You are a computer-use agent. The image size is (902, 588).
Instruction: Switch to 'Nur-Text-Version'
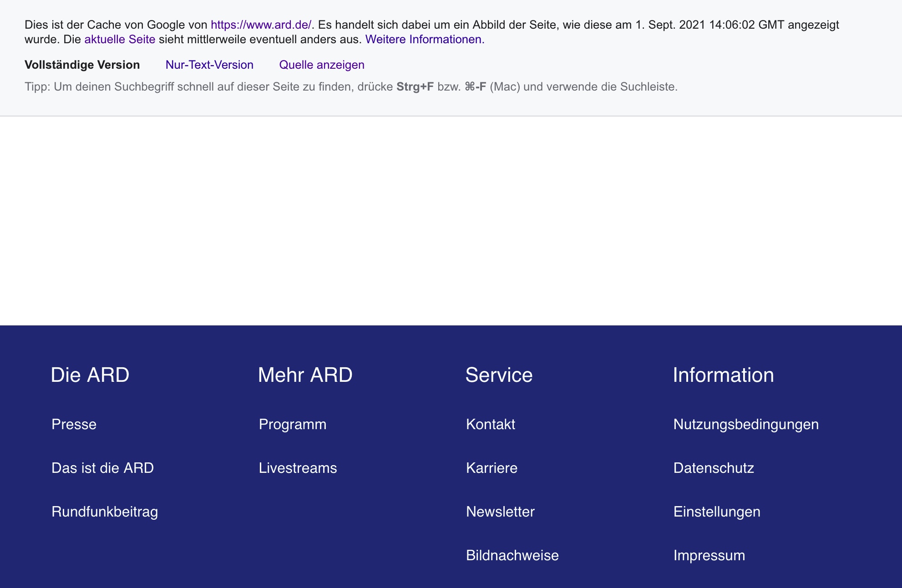coord(209,65)
